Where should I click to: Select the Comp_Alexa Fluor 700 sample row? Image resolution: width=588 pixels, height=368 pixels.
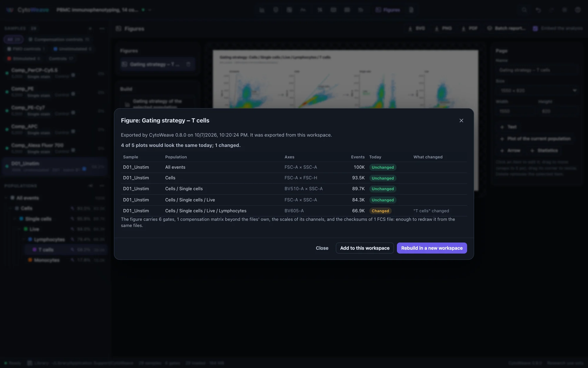click(54, 148)
